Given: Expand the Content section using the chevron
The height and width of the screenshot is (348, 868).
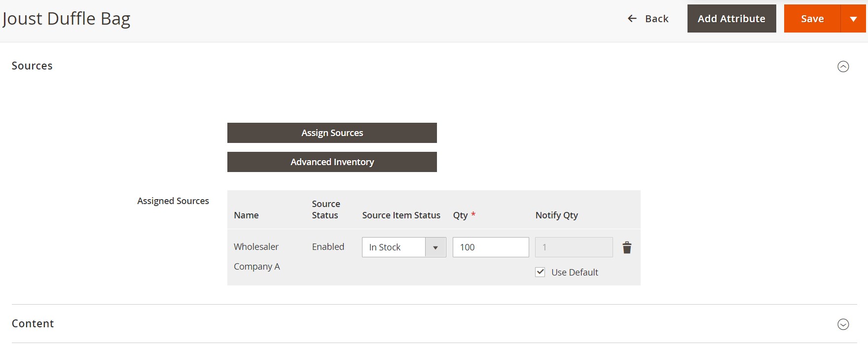Looking at the screenshot, I should pyautogui.click(x=843, y=324).
